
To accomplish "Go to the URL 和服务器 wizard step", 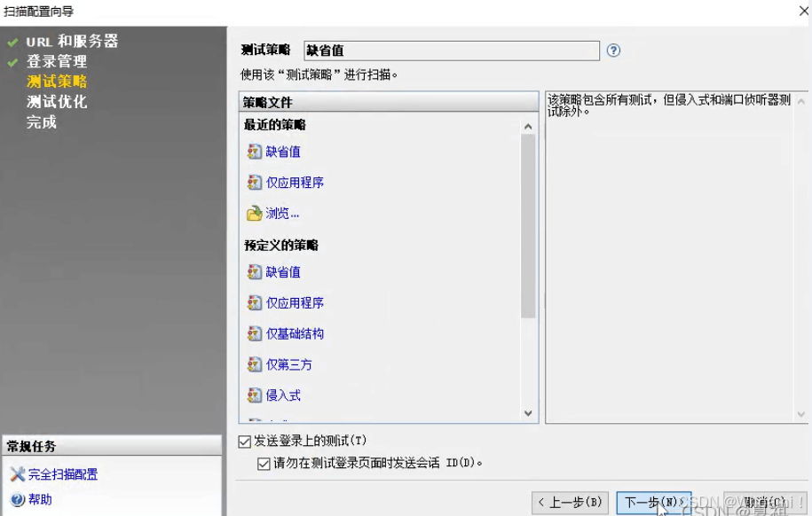I will [x=72, y=41].
